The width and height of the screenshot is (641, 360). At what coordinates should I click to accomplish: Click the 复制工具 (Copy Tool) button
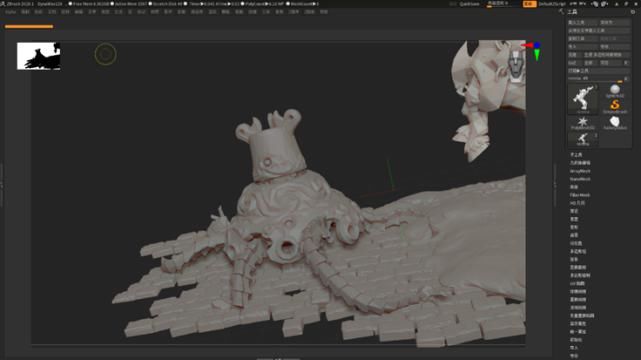point(582,39)
